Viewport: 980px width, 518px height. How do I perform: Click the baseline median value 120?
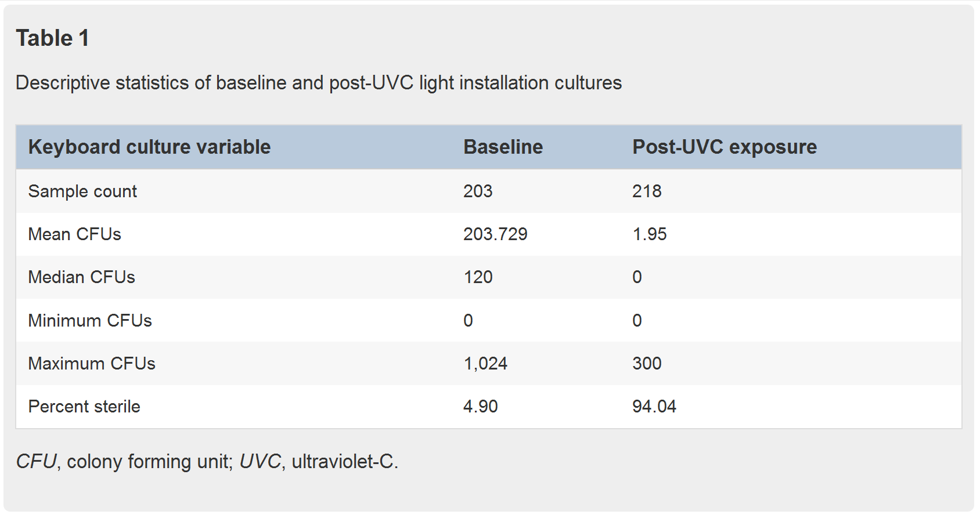(478, 277)
